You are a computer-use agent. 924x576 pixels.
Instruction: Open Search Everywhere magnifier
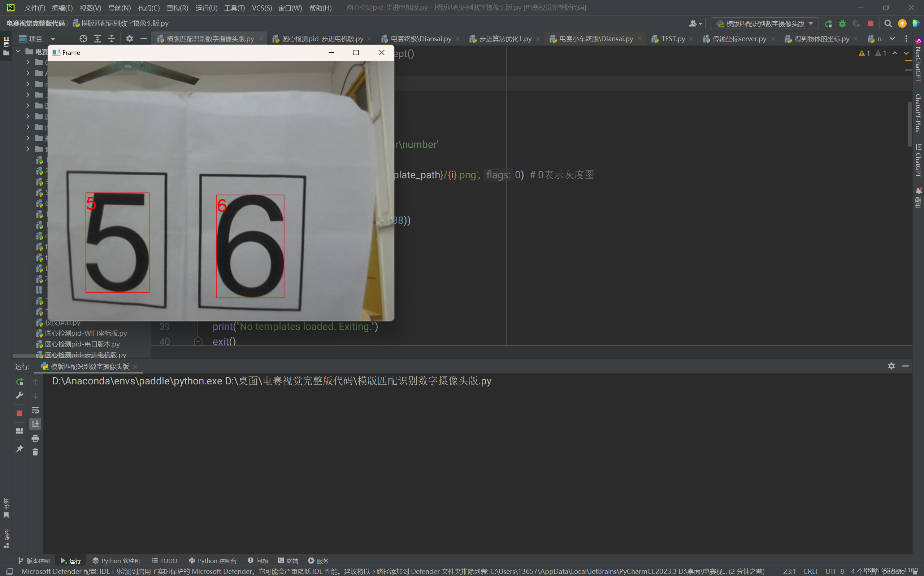[x=888, y=23]
